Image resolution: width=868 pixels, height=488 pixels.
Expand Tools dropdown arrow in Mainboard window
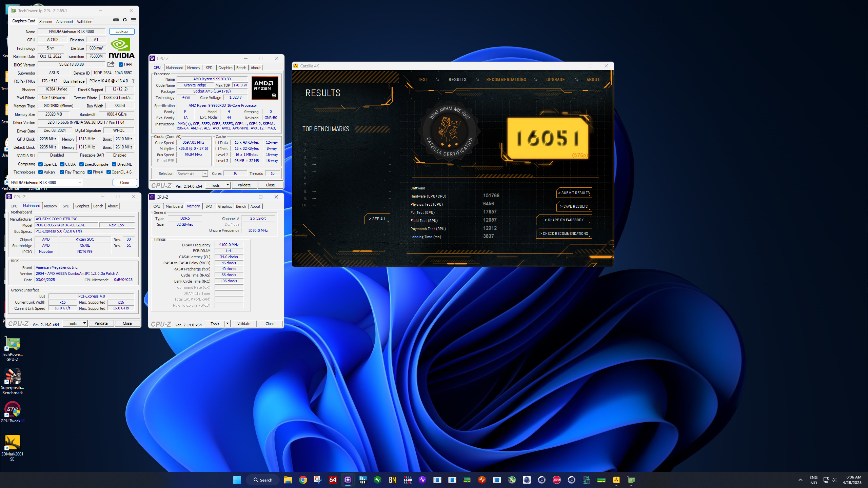coord(85,323)
